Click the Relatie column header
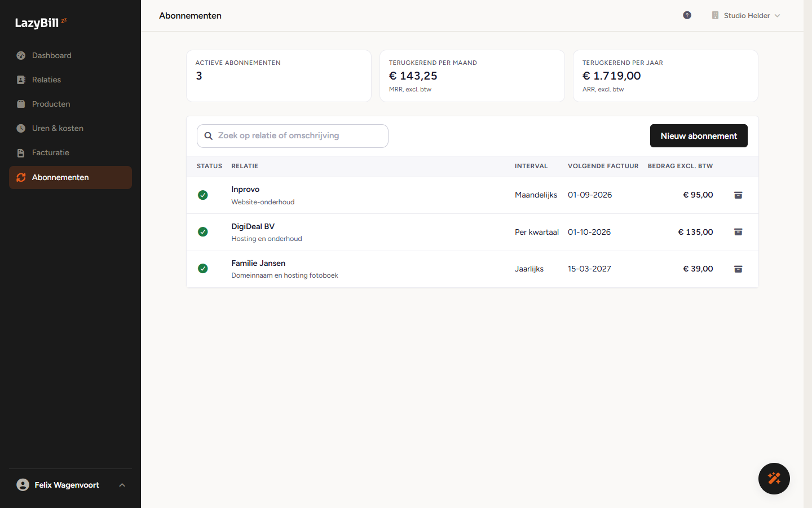This screenshot has width=812, height=508. pos(245,166)
